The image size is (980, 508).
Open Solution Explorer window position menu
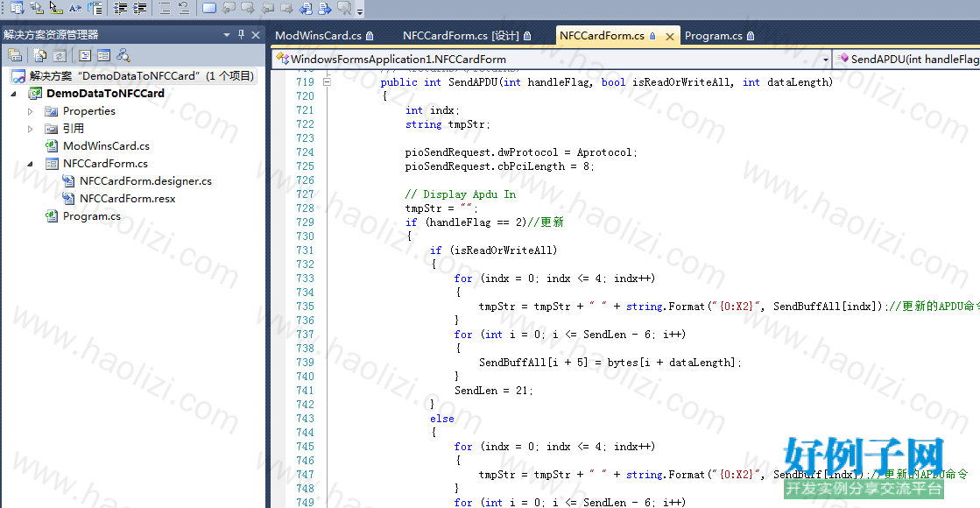tap(227, 35)
